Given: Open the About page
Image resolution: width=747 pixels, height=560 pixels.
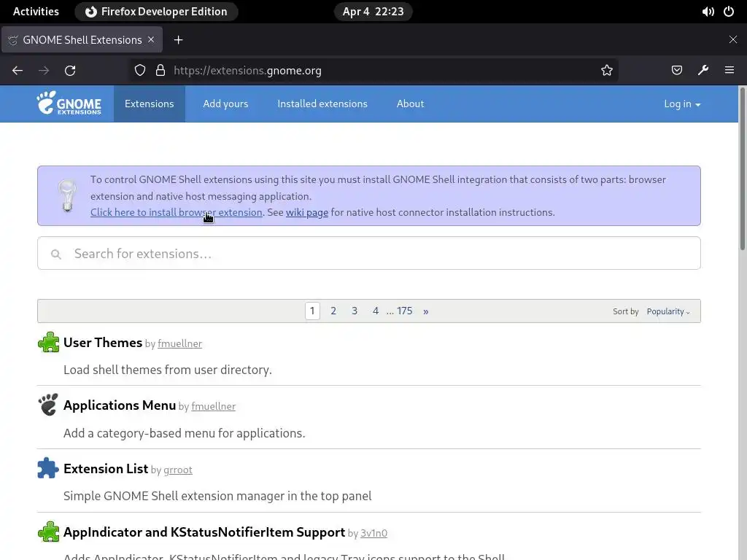Looking at the screenshot, I should click(410, 104).
